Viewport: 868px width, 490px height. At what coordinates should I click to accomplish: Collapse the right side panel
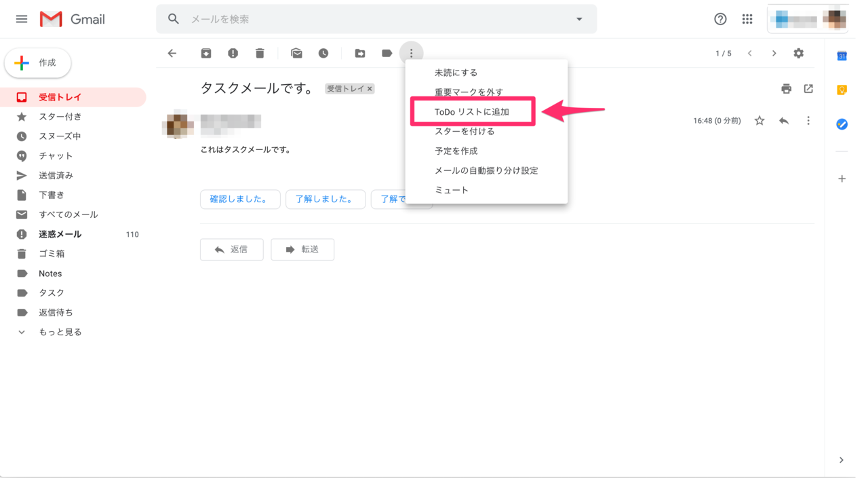point(840,459)
